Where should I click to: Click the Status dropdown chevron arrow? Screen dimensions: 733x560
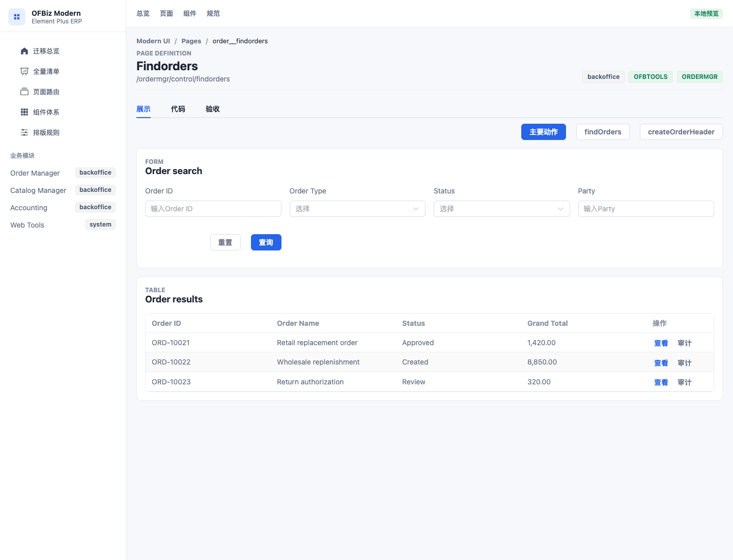pos(560,209)
